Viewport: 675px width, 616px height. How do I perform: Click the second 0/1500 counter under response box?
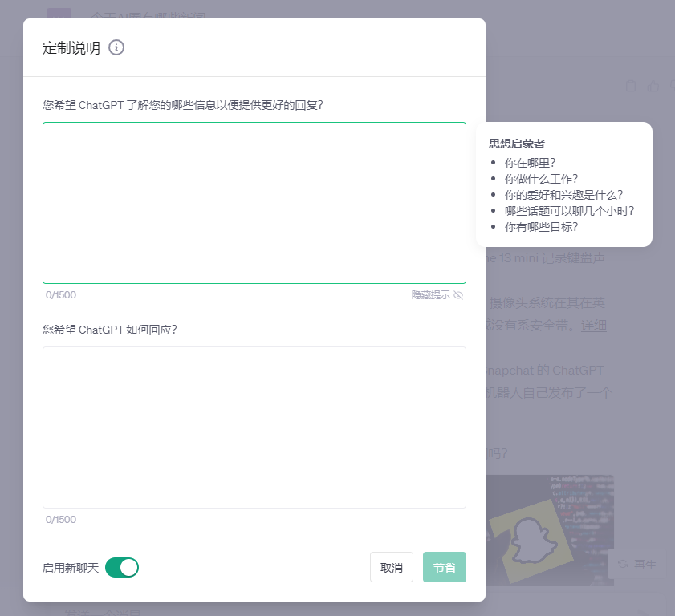pyautogui.click(x=61, y=520)
